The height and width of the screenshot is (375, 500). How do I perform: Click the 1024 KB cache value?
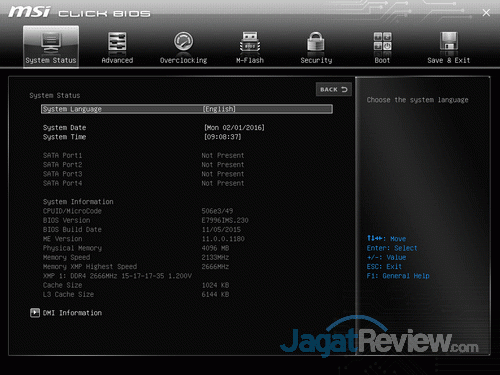point(215,285)
